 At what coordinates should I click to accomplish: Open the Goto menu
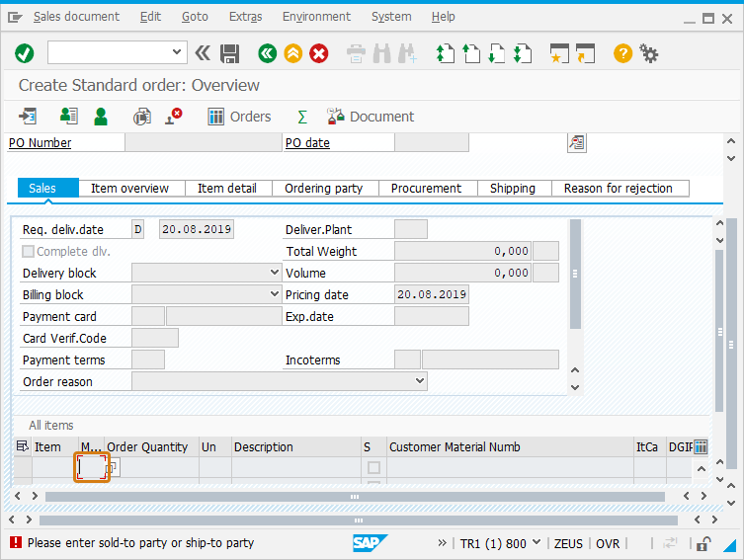pos(195,17)
